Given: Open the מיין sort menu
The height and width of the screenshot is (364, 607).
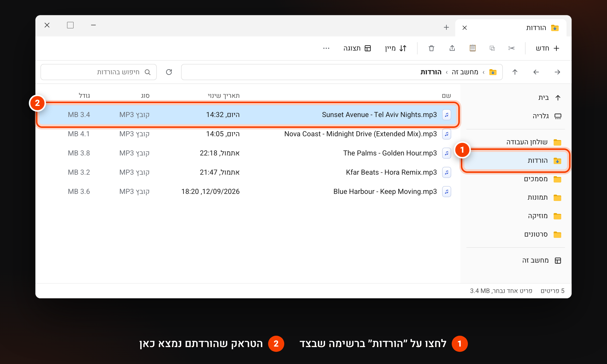Looking at the screenshot, I should (x=396, y=48).
